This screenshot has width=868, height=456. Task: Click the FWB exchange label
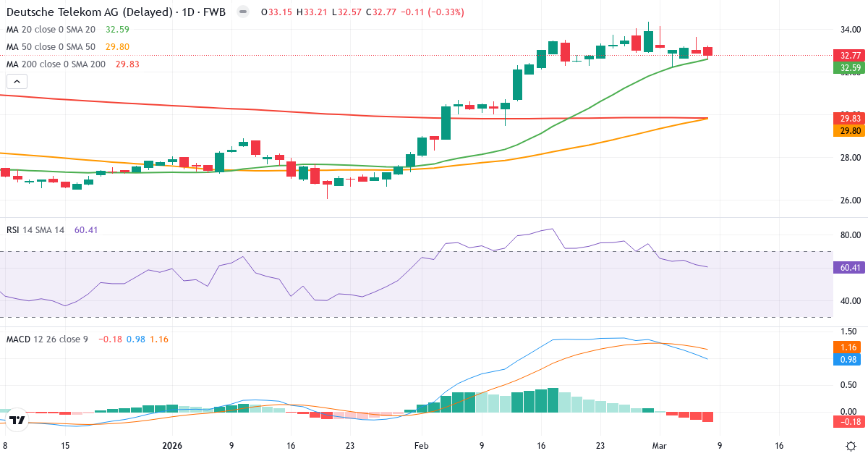click(215, 12)
